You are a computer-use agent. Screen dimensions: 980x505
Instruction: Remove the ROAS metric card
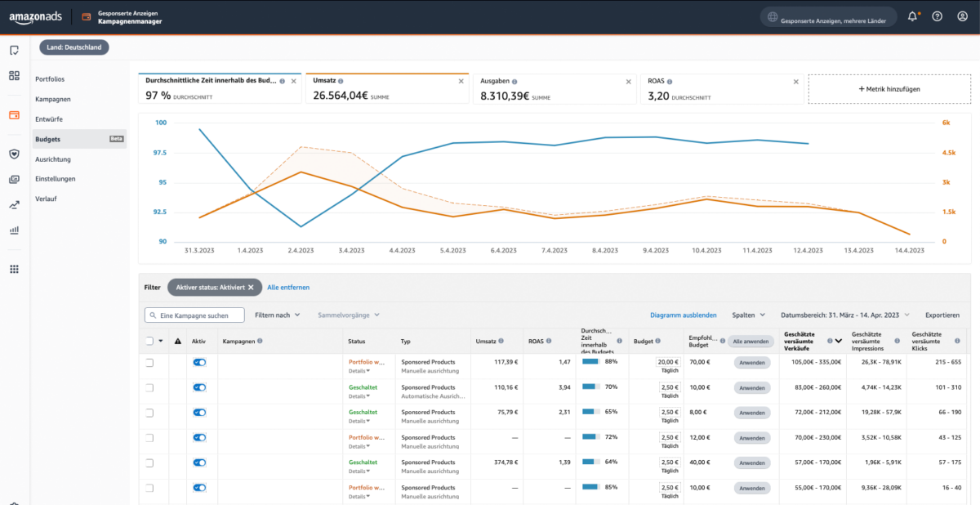795,81
